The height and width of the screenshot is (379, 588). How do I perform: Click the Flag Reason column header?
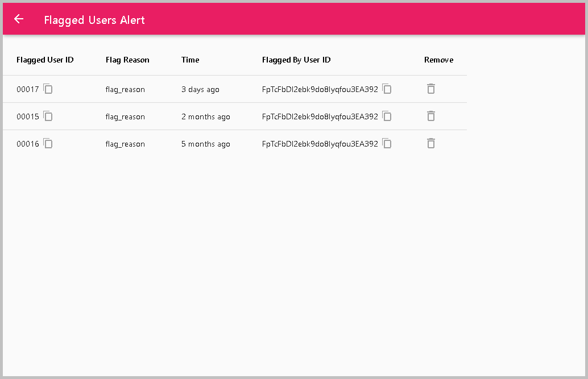127,60
